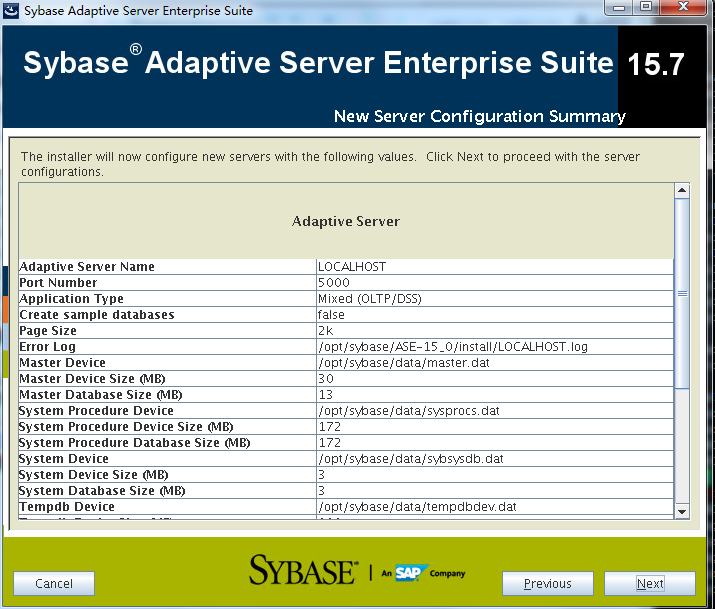Select System Procedure Device Size 172 value
The height and width of the screenshot is (609, 715).
click(329, 427)
